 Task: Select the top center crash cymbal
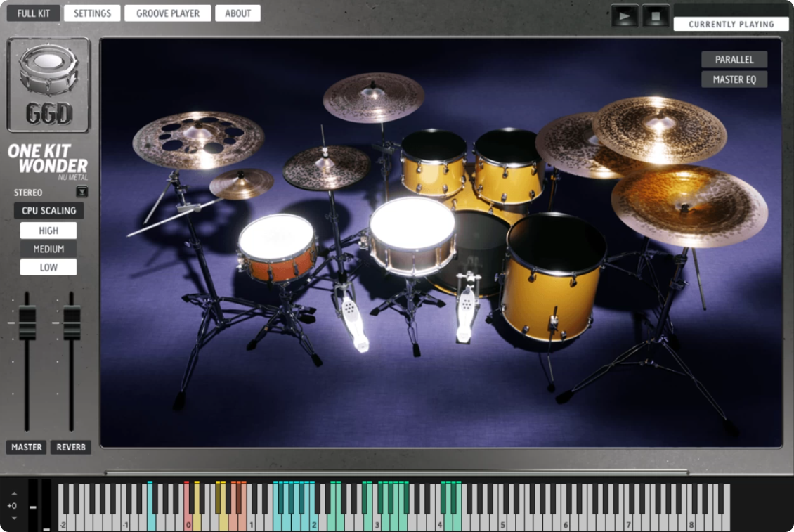click(x=373, y=97)
